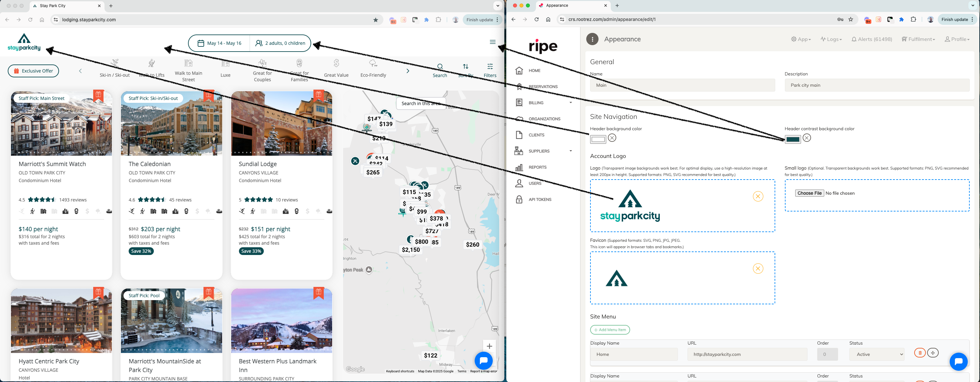
Task: Click the Sort By arrows icon
Action: (465, 67)
